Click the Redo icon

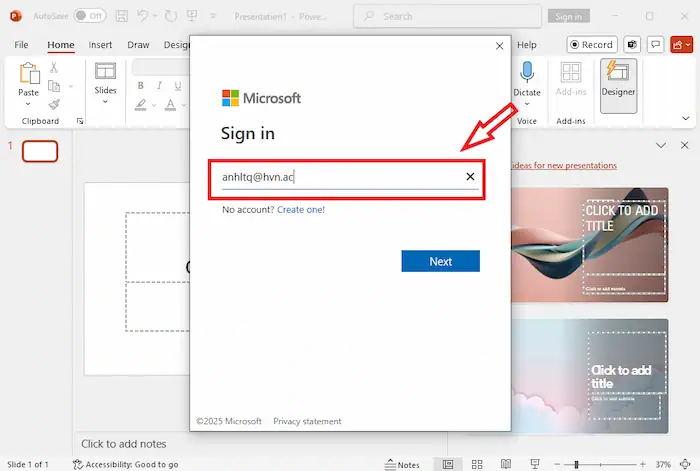(x=171, y=16)
